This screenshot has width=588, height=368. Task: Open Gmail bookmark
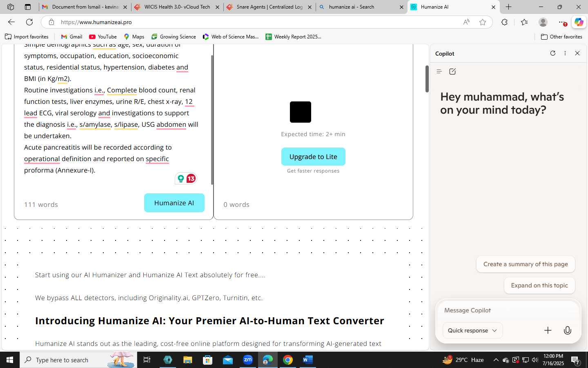coord(71,37)
